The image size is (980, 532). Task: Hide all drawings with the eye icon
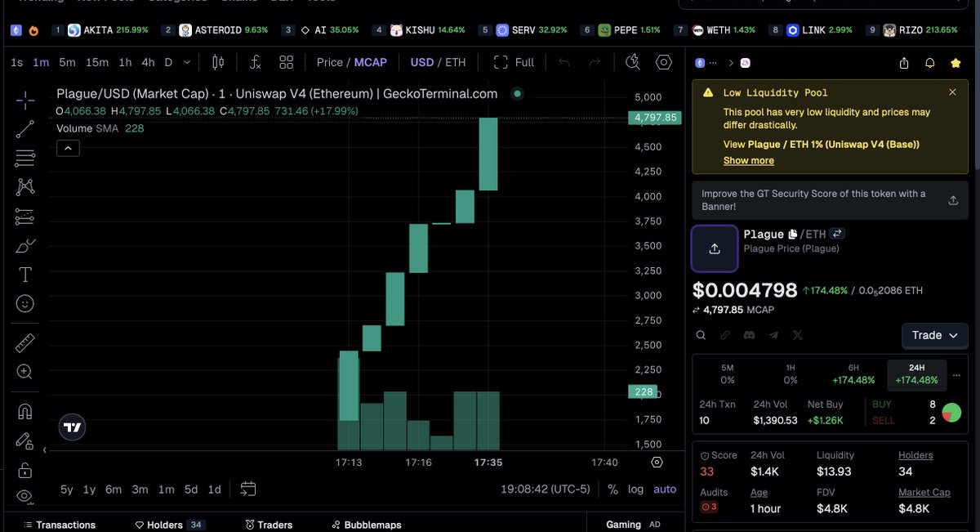coord(25,496)
